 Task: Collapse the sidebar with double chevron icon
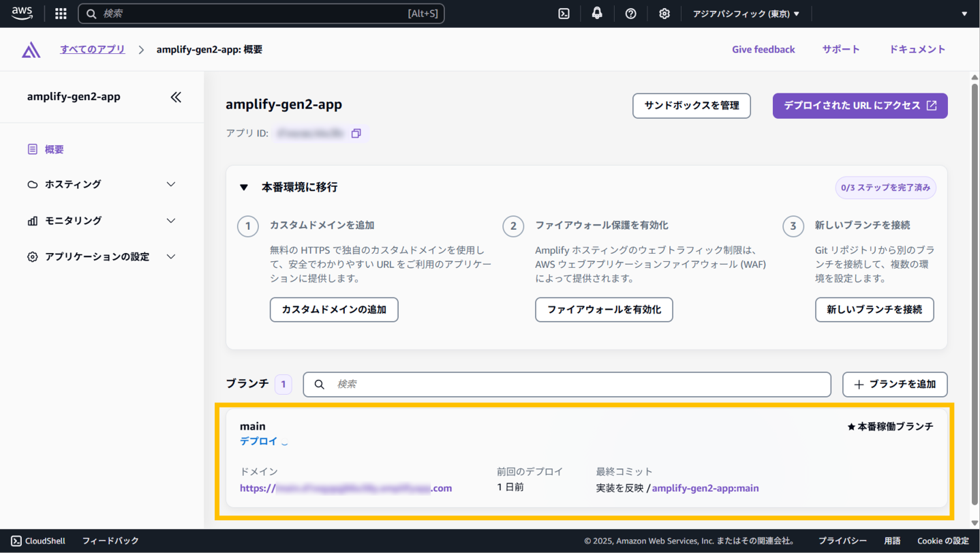click(176, 97)
